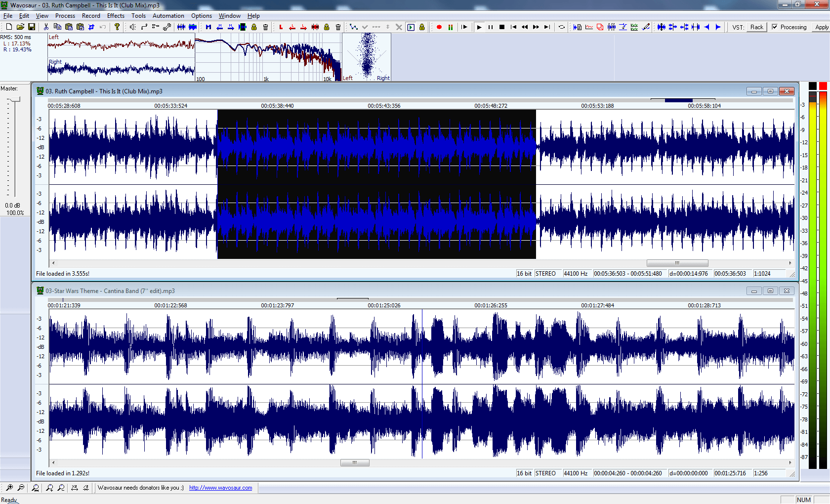
Task: Toggle loop playback mode
Action: tap(562, 27)
